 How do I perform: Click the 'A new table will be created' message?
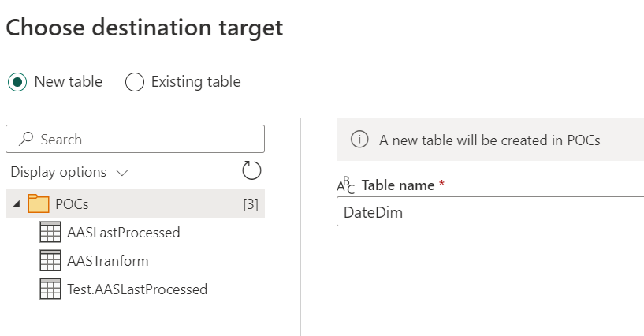click(x=490, y=140)
